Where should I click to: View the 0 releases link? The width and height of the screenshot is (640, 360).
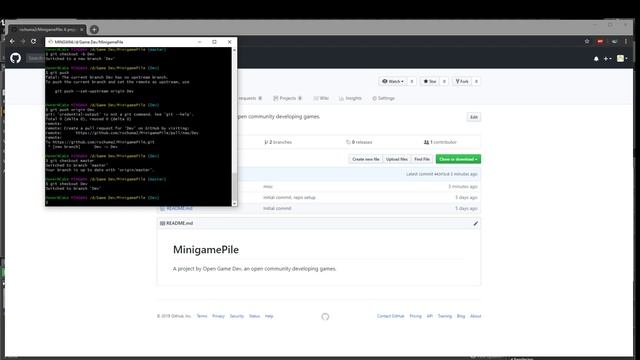click(x=359, y=142)
